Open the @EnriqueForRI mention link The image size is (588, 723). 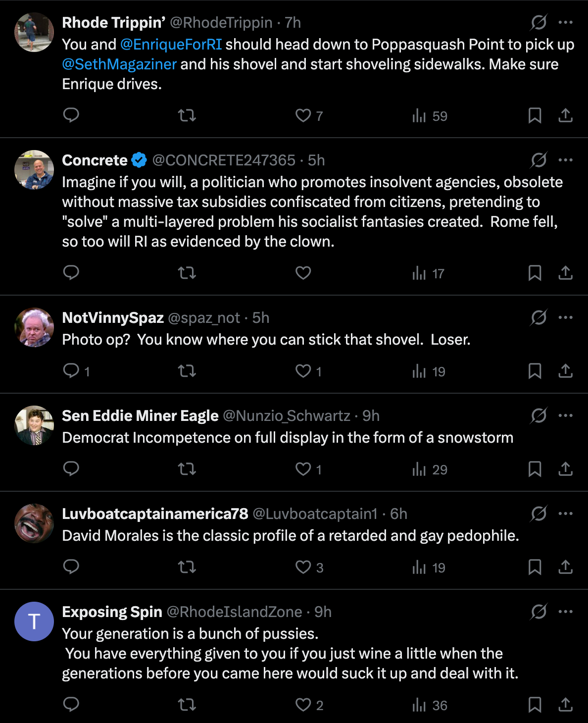click(171, 45)
